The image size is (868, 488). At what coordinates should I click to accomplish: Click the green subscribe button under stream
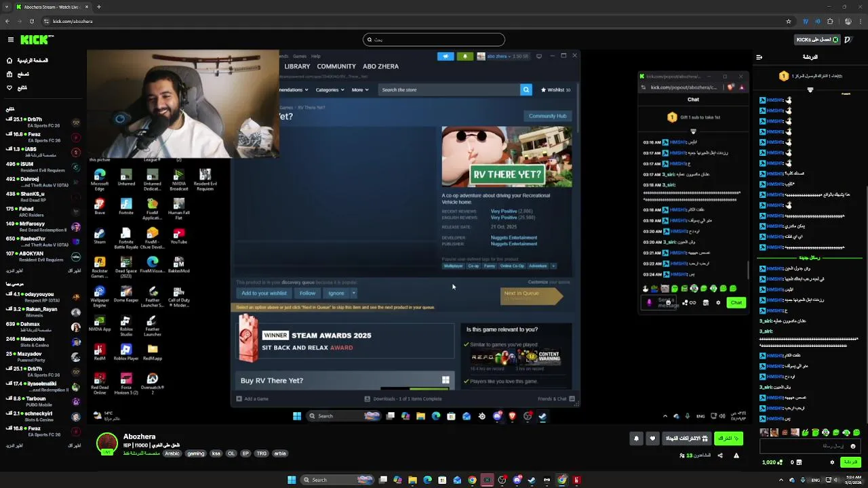coord(729,439)
